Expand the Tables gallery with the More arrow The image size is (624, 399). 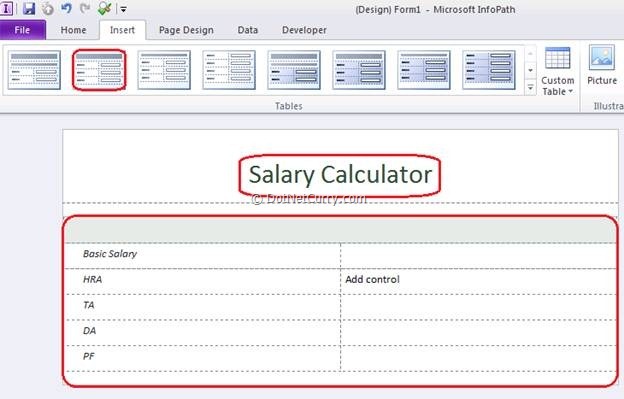530,87
